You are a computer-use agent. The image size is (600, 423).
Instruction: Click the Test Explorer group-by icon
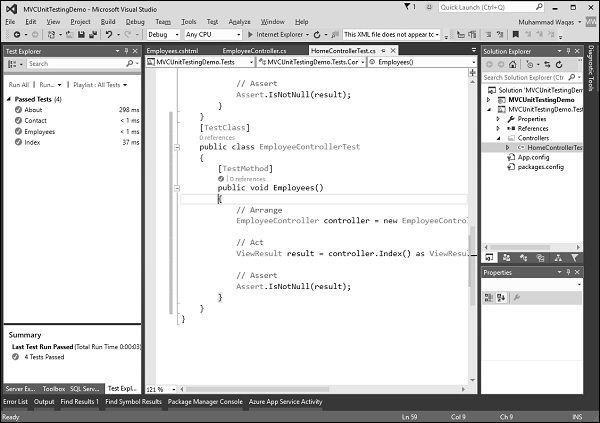(12, 64)
